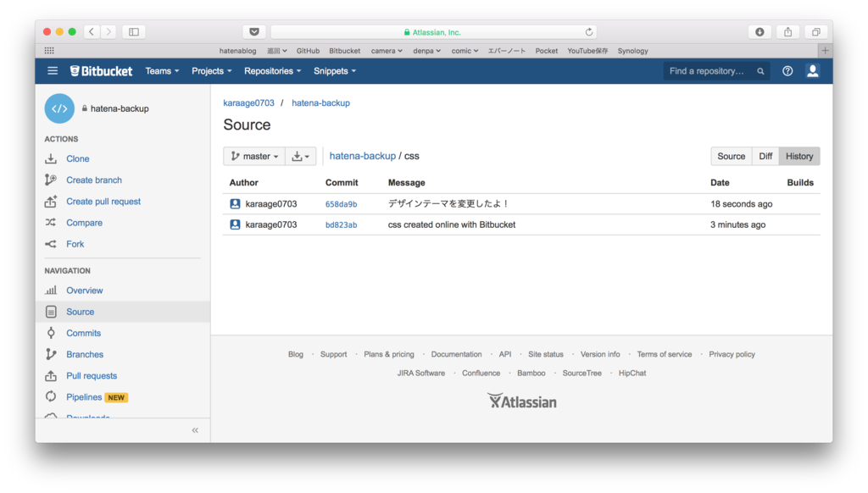Screen dimensions: 868x493
Task: Toggle the Safari sidebar button
Action: pos(134,32)
